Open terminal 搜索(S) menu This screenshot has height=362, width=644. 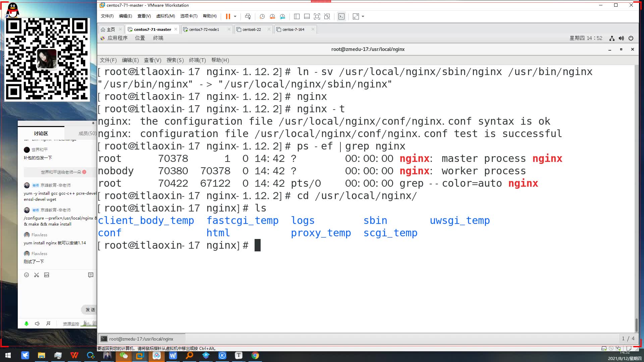point(175,60)
